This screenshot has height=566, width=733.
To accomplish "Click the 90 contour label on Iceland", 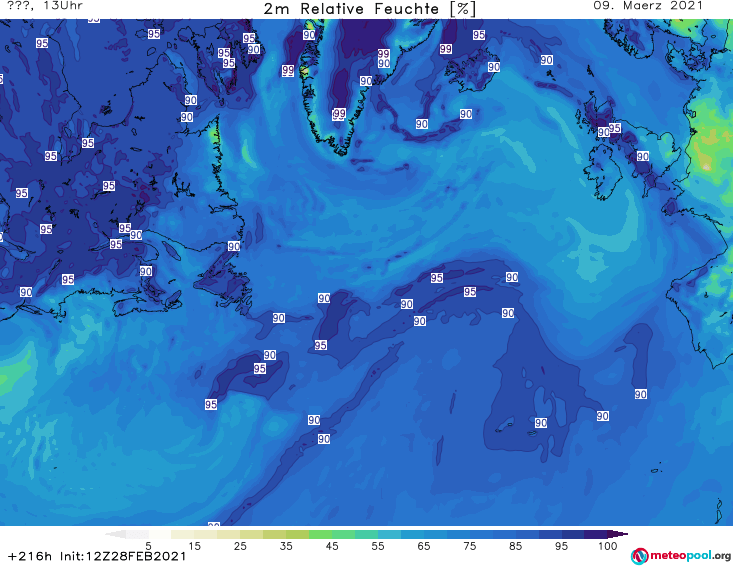I will [x=494, y=67].
